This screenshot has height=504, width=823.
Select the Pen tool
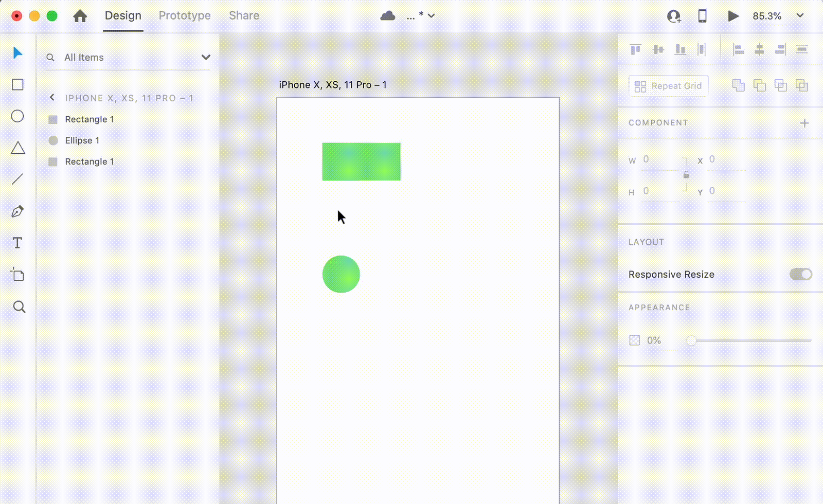tap(17, 211)
